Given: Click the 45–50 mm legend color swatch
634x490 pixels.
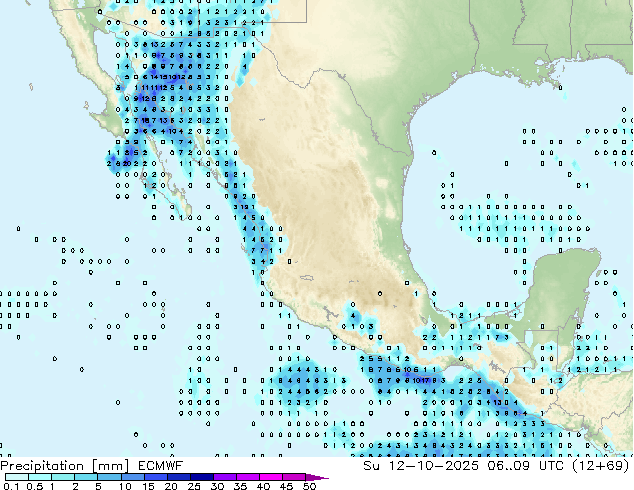Looking at the screenshot, I should point(294,477).
